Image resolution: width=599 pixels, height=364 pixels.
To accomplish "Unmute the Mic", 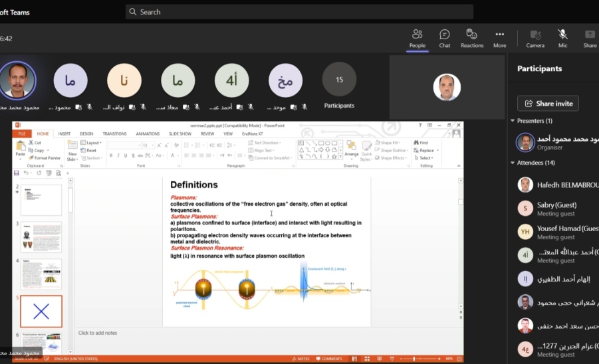I will [562, 39].
